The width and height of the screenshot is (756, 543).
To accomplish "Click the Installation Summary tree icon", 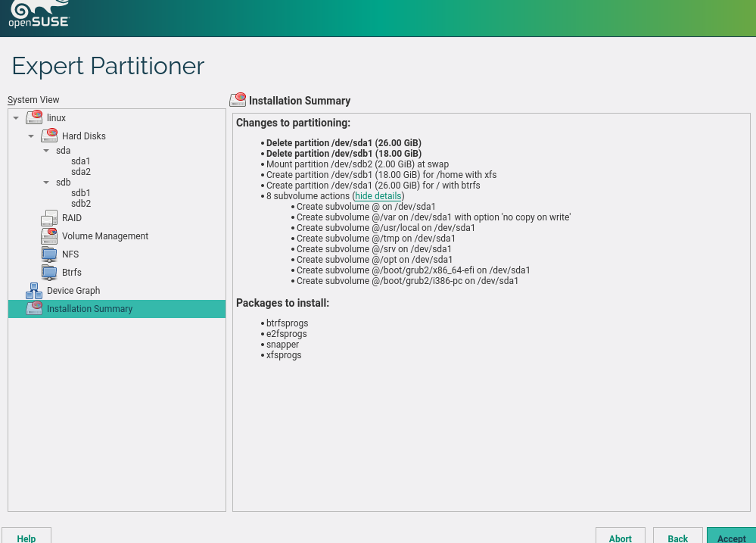I will (x=34, y=309).
